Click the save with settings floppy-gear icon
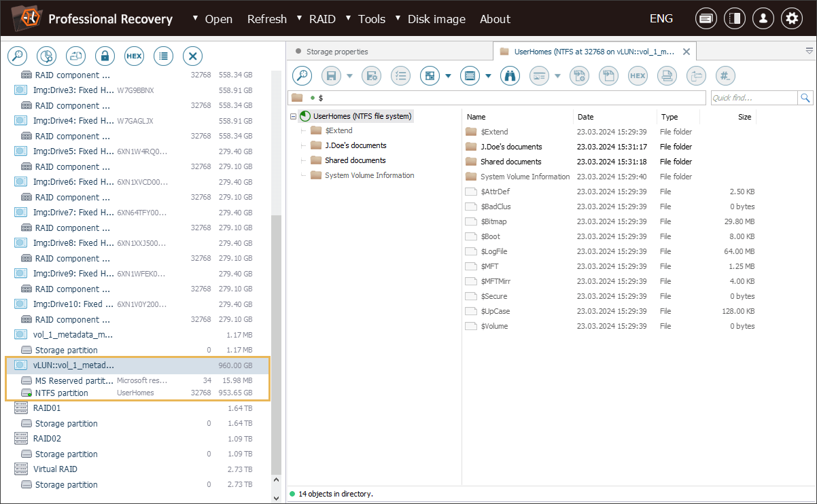 tap(371, 75)
